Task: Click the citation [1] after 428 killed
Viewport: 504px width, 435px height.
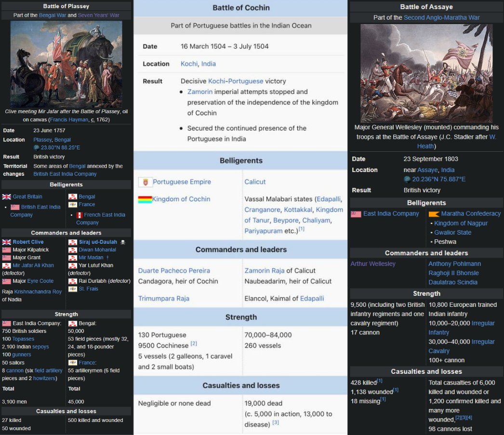Action: click(x=379, y=381)
